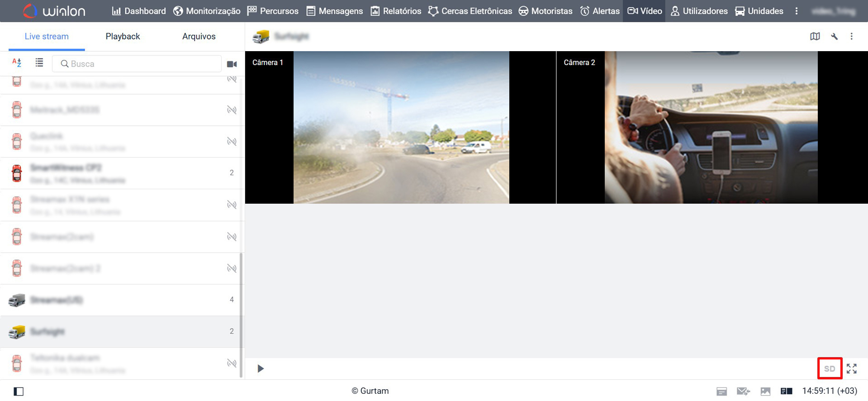
Task: Switch to the Arquivos tab
Action: point(199,36)
